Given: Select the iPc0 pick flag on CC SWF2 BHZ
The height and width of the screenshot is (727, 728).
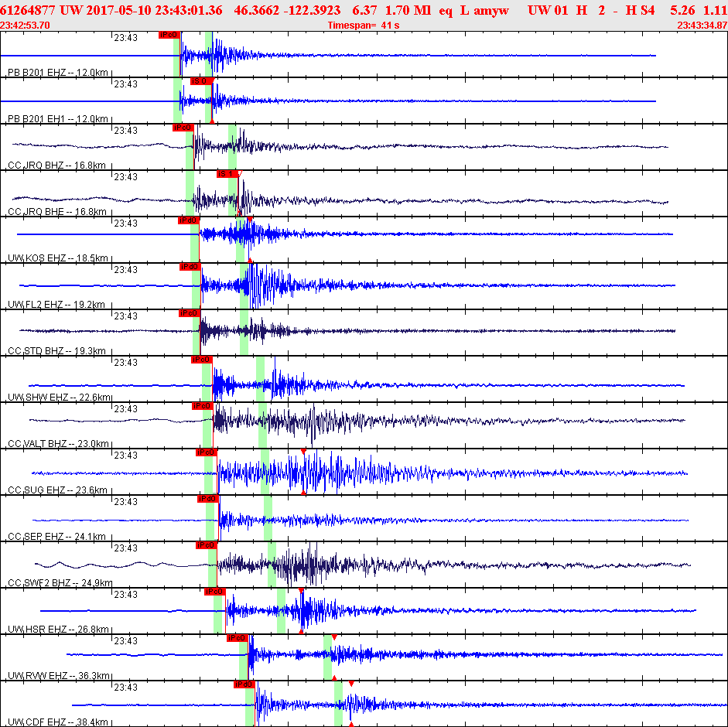Looking at the screenshot, I should tap(206, 545).
